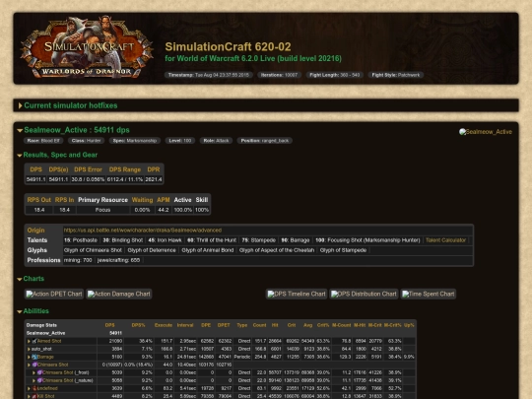Viewport: 532px width, 399px height.
Task: Click the Barrage ability icon
Action: tap(34, 357)
